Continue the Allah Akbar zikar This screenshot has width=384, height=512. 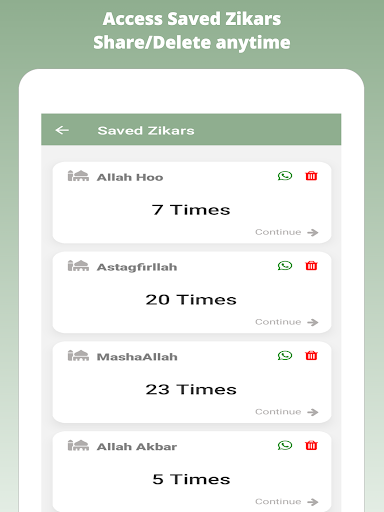pos(287,502)
